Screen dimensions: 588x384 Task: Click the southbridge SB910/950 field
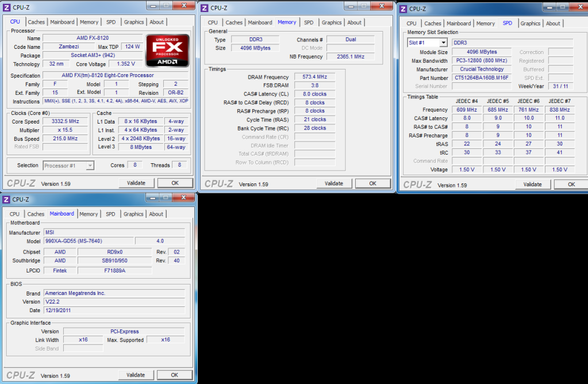point(115,260)
